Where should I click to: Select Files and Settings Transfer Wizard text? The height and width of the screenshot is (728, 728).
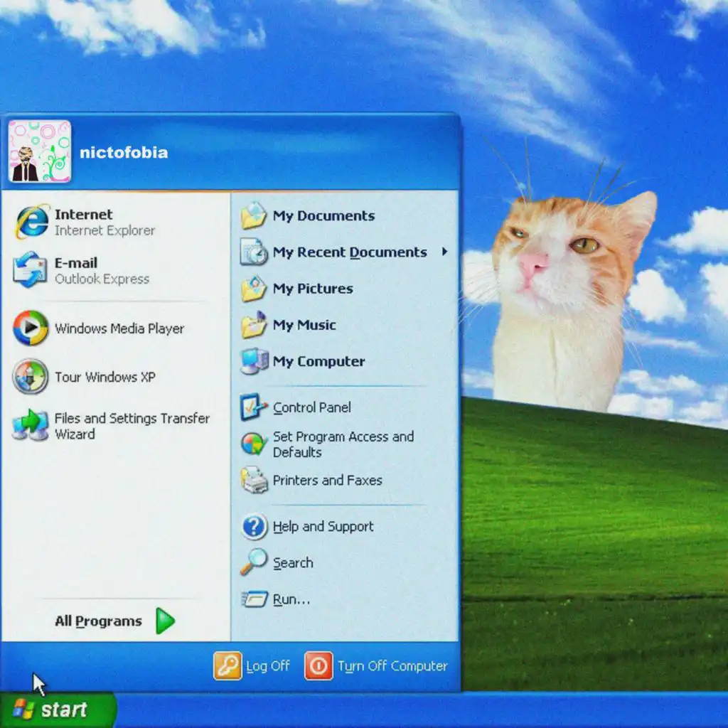(132, 427)
